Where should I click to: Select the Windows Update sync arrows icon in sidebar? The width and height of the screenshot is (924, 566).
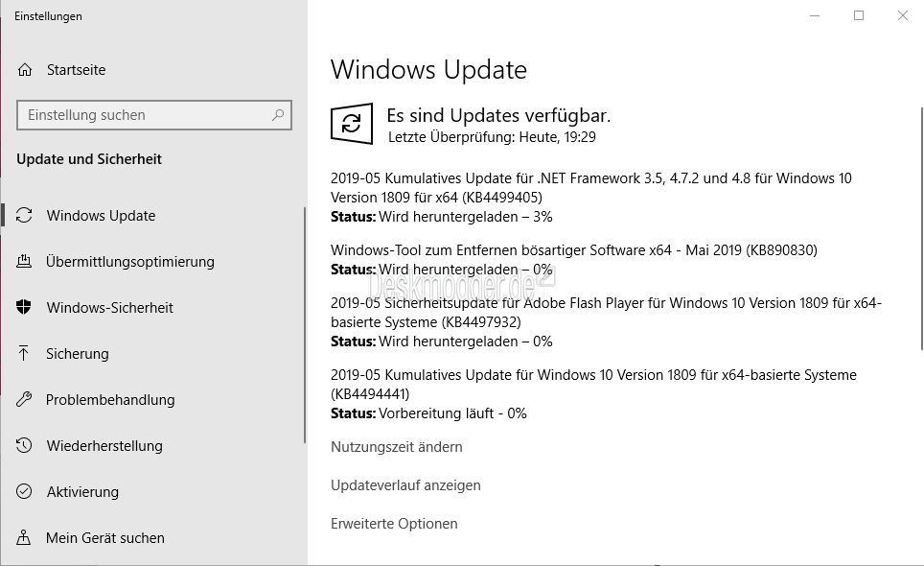coord(24,215)
